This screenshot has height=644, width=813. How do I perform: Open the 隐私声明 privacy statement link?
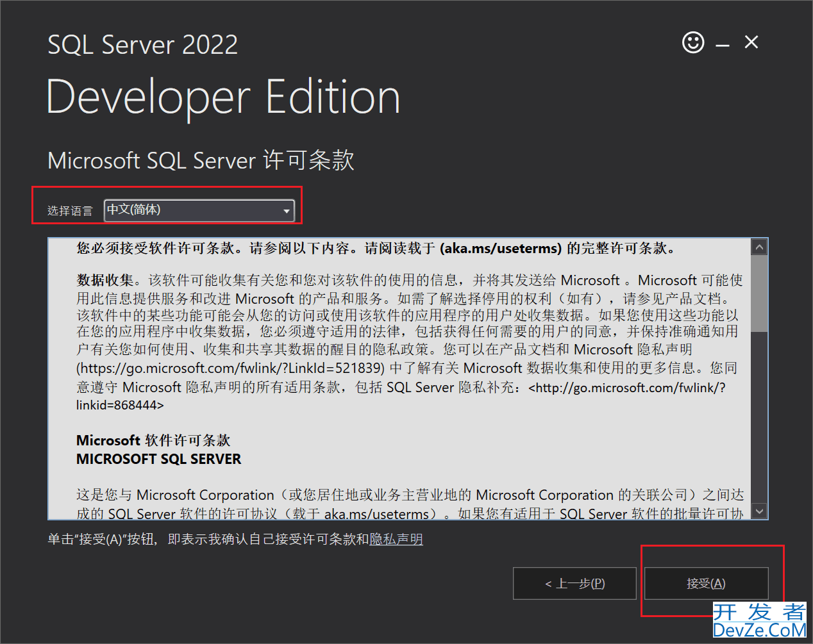click(x=396, y=540)
